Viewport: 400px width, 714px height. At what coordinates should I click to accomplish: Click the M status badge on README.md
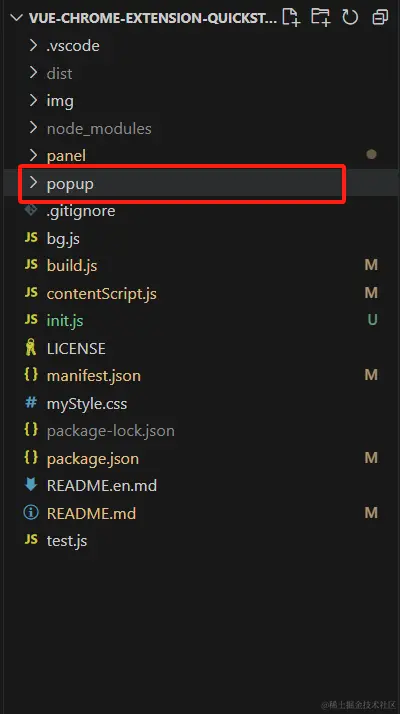click(x=371, y=513)
